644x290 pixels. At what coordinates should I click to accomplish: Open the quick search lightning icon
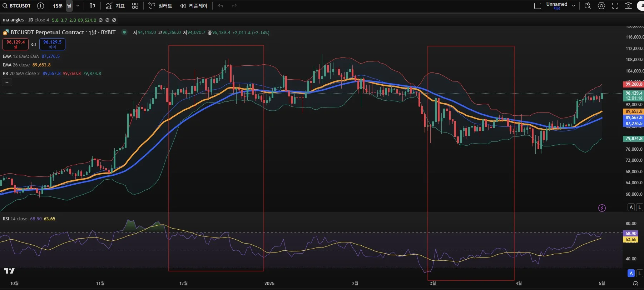pyautogui.click(x=588, y=6)
